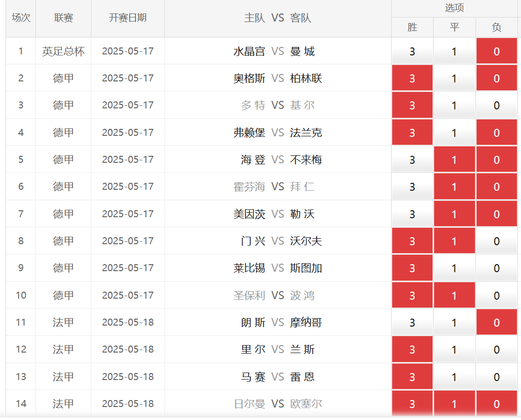Screen dimensions: 521x420
Task: Select loss option 0 for 多特 VS 基尔
Action: [497, 105]
